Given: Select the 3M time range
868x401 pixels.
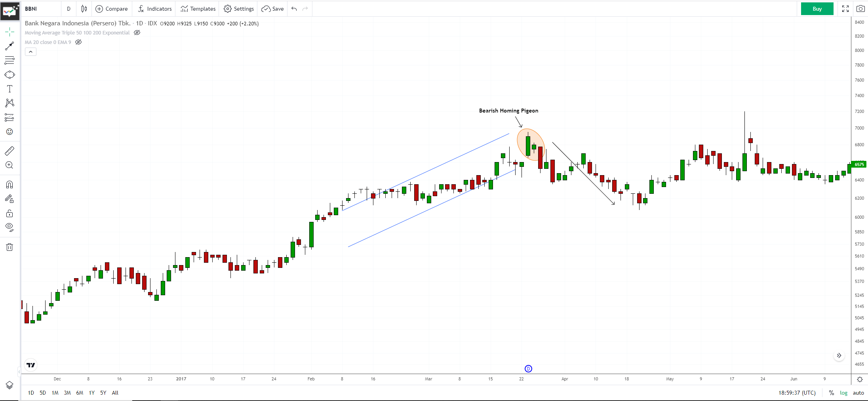Looking at the screenshot, I should point(67,393).
